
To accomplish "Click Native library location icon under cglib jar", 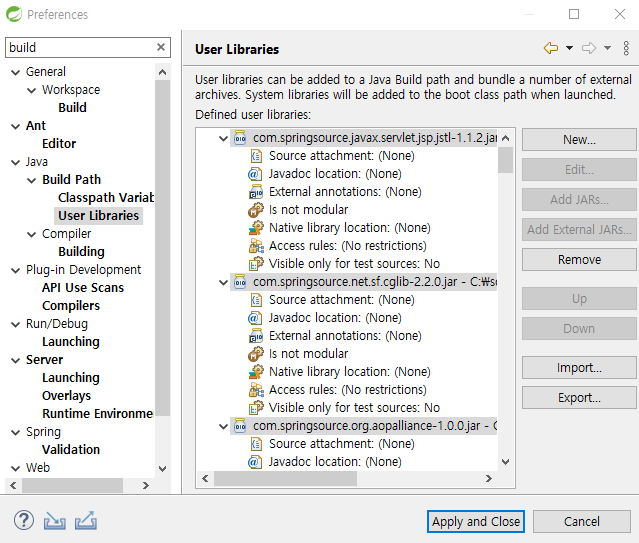I will pos(256,371).
